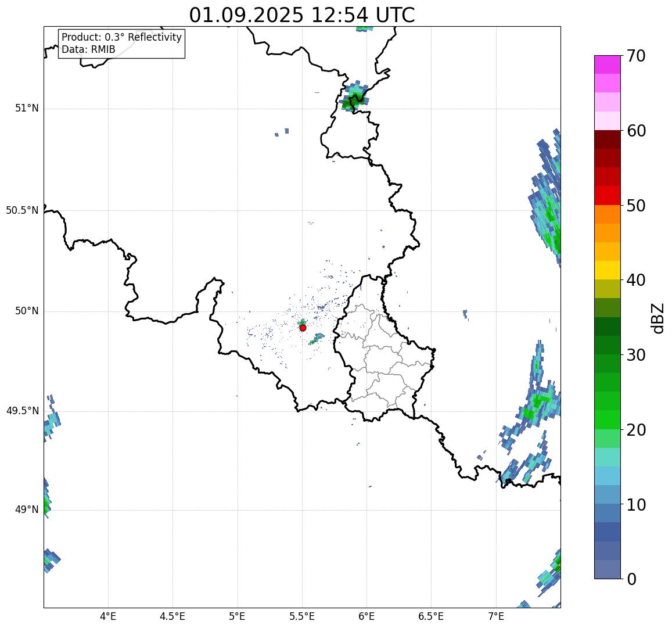Click the 'dBZ' colorbar axis label
The width and height of the screenshot is (672, 628).
tap(657, 318)
